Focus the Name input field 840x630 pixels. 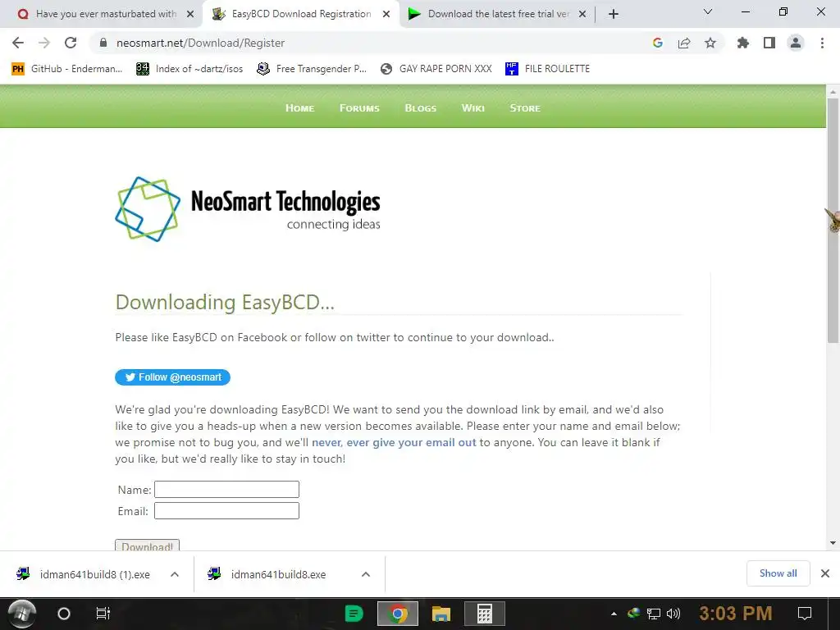pos(226,489)
